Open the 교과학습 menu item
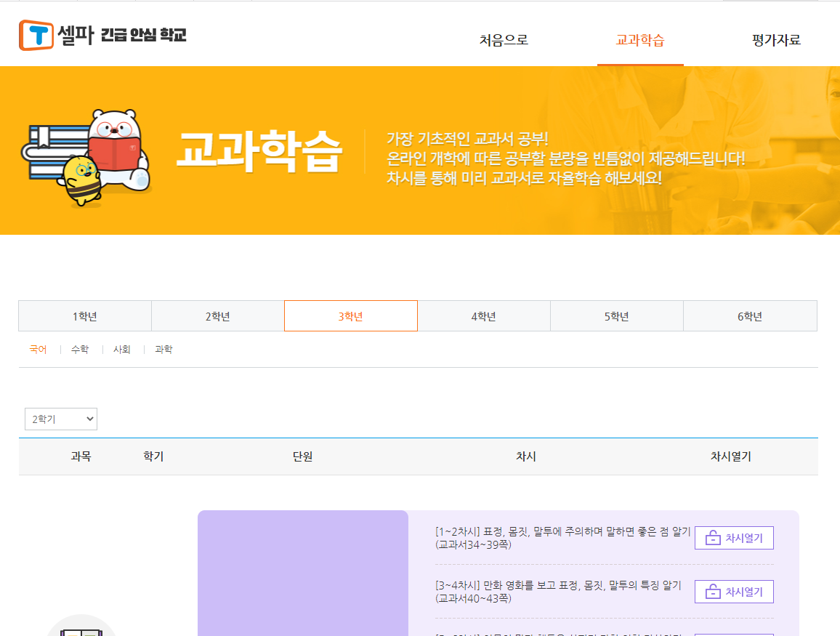 [640, 40]
